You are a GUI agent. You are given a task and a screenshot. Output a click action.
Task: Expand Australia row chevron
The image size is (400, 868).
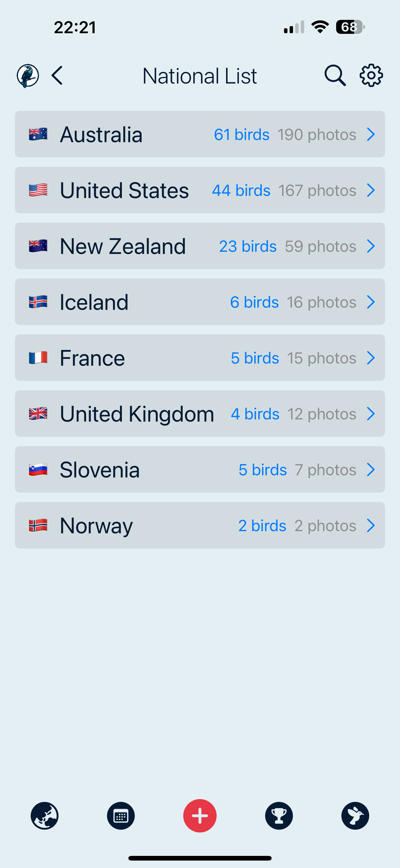(371, 134)
